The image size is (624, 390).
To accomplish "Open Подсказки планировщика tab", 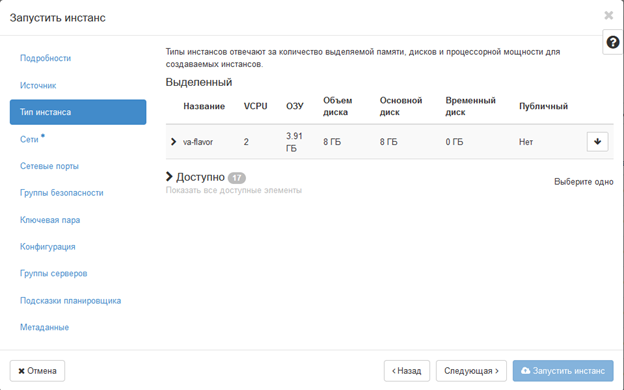I will click(x=70, y=300).
